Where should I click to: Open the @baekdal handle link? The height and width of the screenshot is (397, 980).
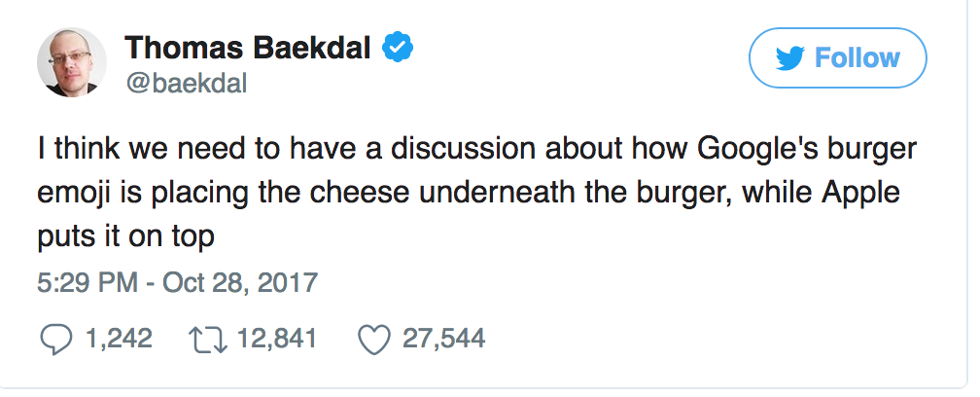point(187,83)
